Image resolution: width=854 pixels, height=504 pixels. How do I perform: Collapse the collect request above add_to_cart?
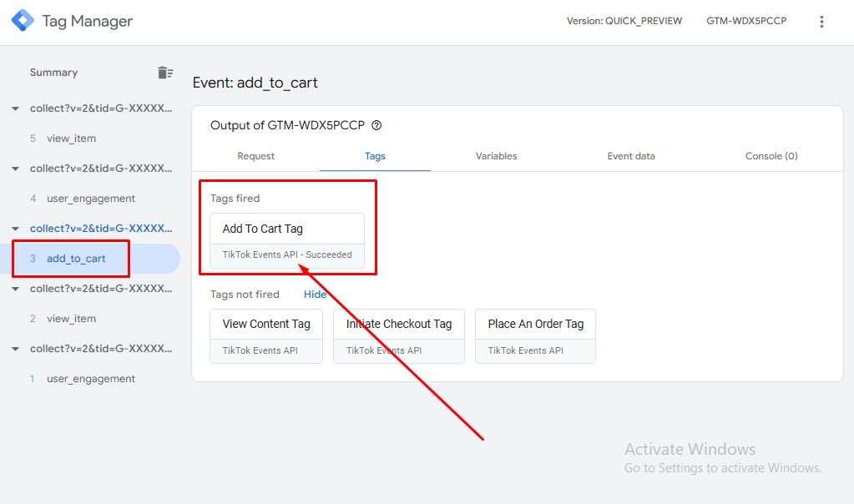(15, 229)
